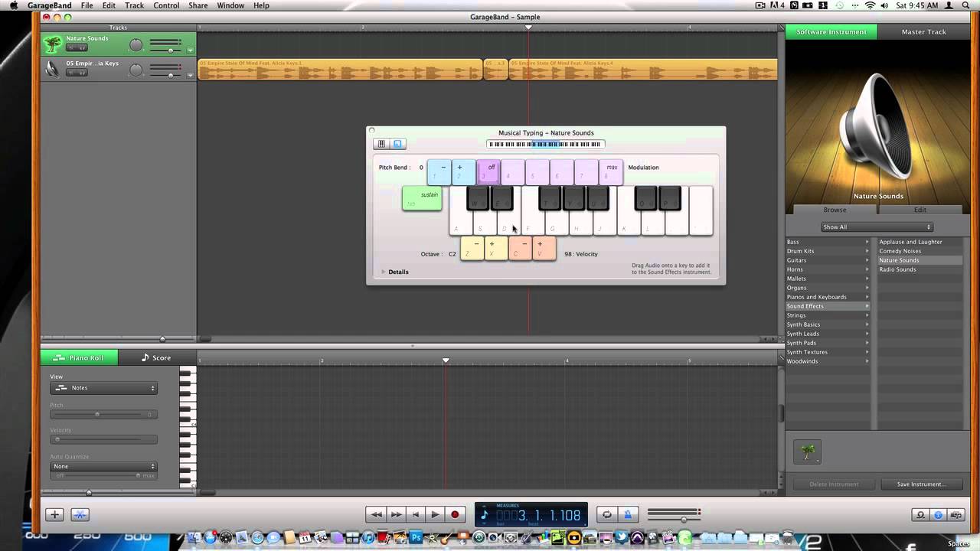Toggle the track editor scissors button
The height and width of the screenshot is (551, 980).
coord(80,515)
